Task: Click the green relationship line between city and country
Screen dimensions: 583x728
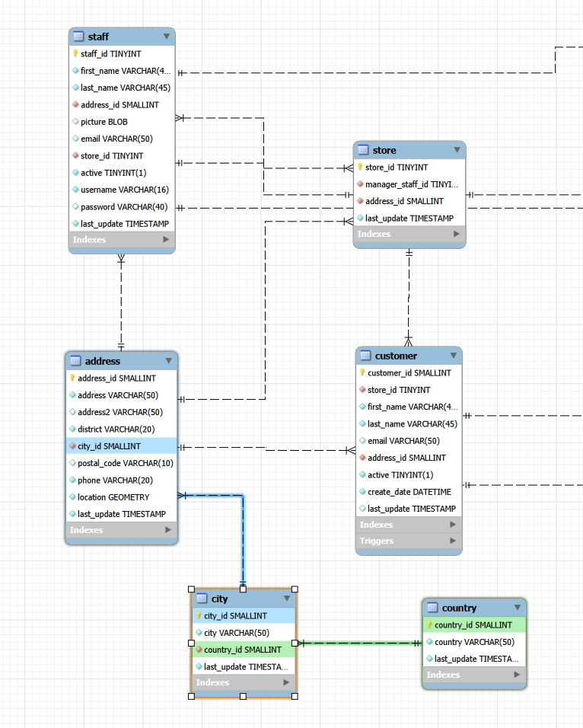Action: pyautogui.click(x=358, y=643)
